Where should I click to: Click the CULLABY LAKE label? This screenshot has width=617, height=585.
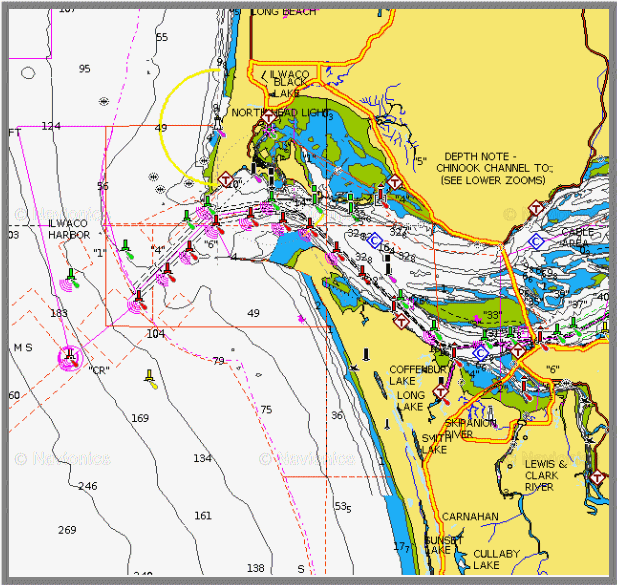tap(496, 559)
